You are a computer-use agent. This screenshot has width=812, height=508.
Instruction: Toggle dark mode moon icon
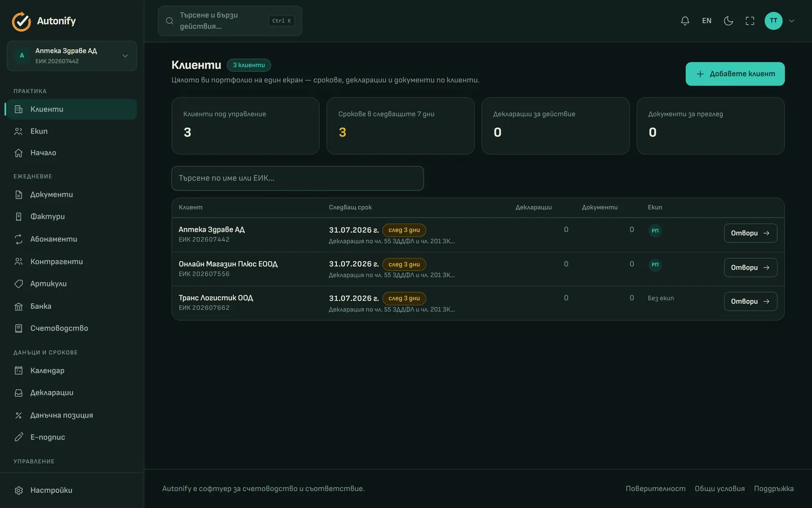click(728, 21)
